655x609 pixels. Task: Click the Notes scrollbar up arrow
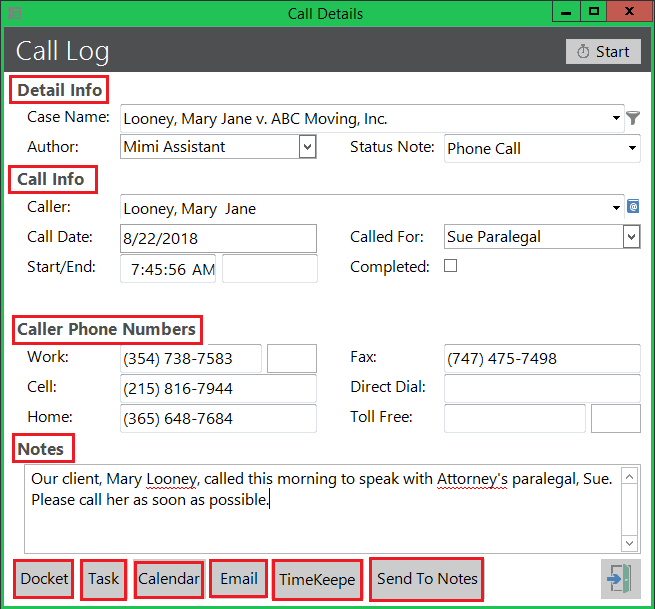[x=630, y=476]
